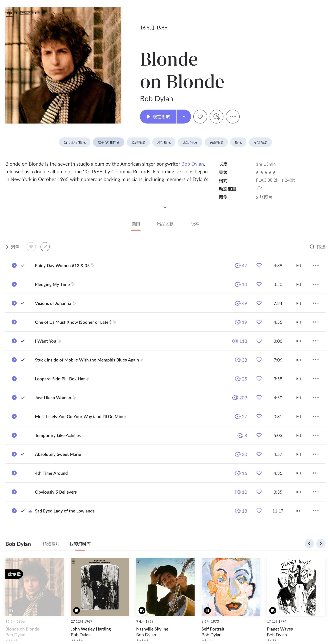
Task: Switch to the 版本 versions tab
Action: point(195,224)
